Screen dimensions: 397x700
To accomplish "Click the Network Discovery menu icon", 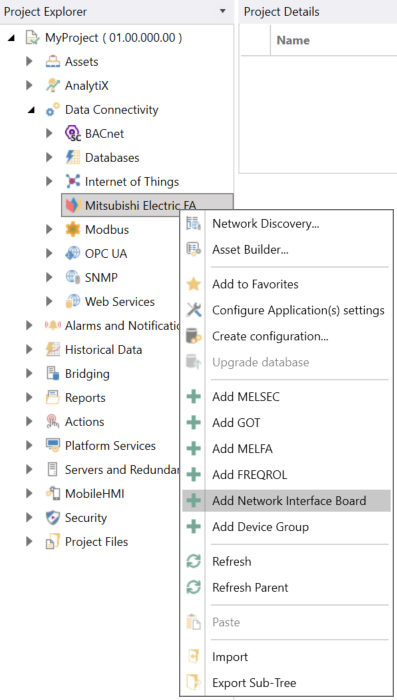I will click(193, 224).
